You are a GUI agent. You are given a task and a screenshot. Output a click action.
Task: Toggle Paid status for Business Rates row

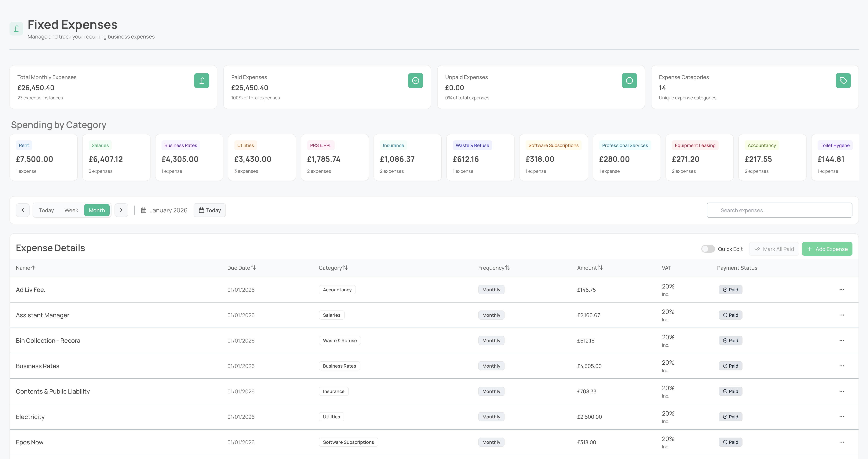[730, 366]
